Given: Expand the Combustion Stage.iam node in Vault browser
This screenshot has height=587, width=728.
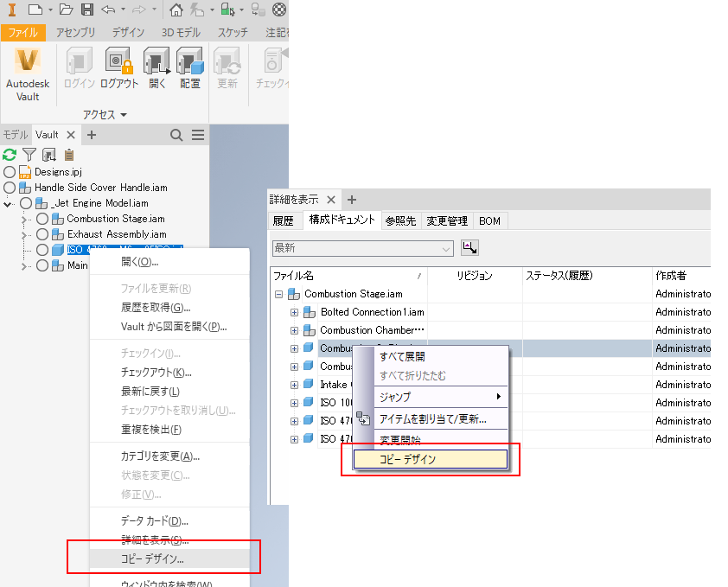Looking at the screenshot, I should 24,220.
